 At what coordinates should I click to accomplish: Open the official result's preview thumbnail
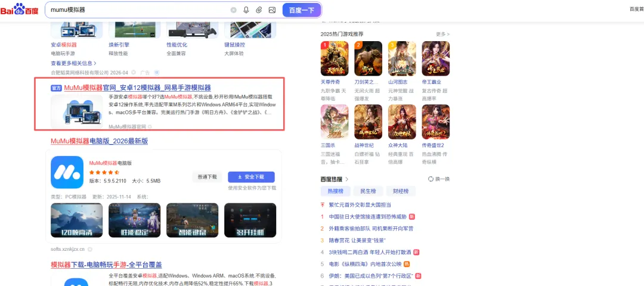(77, 111)
